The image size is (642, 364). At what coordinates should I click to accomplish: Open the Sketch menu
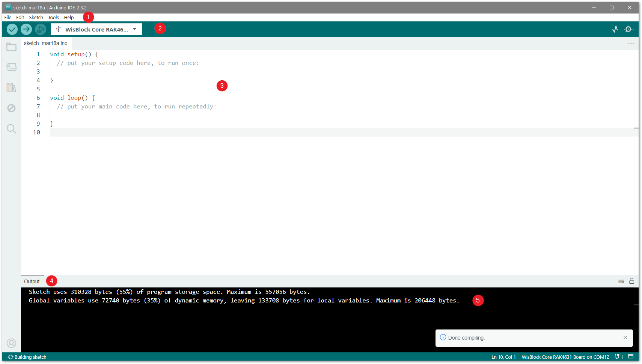click(36, 18)
